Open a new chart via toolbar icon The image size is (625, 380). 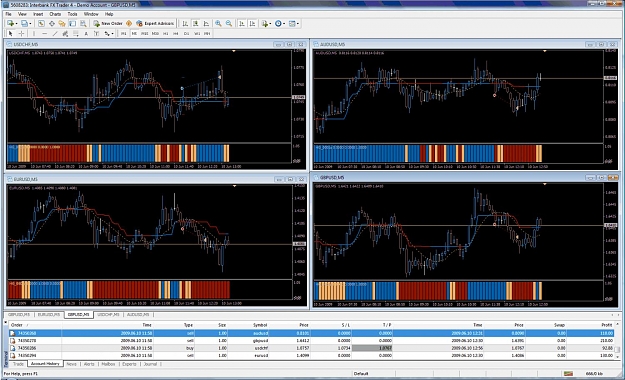[10, 24]
